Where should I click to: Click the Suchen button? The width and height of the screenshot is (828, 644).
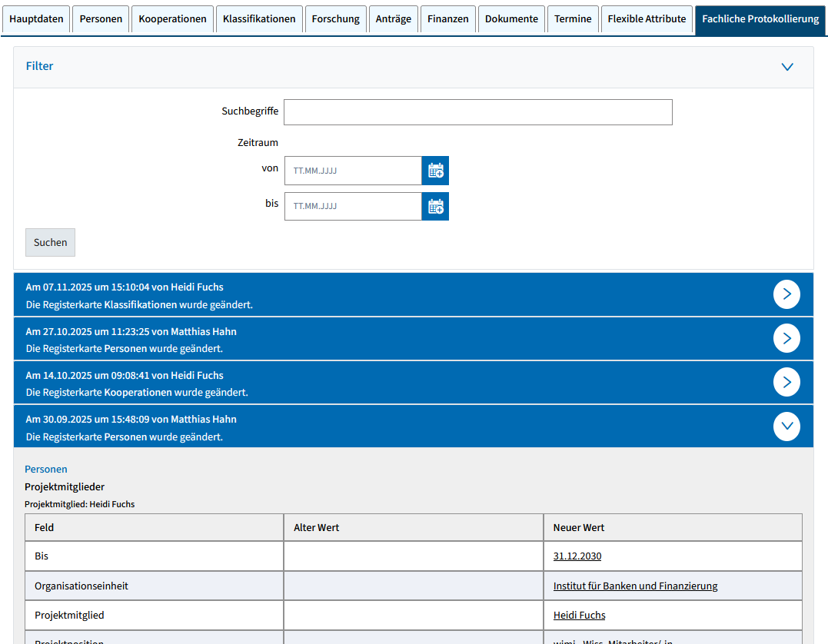click(x=50, y=242)
